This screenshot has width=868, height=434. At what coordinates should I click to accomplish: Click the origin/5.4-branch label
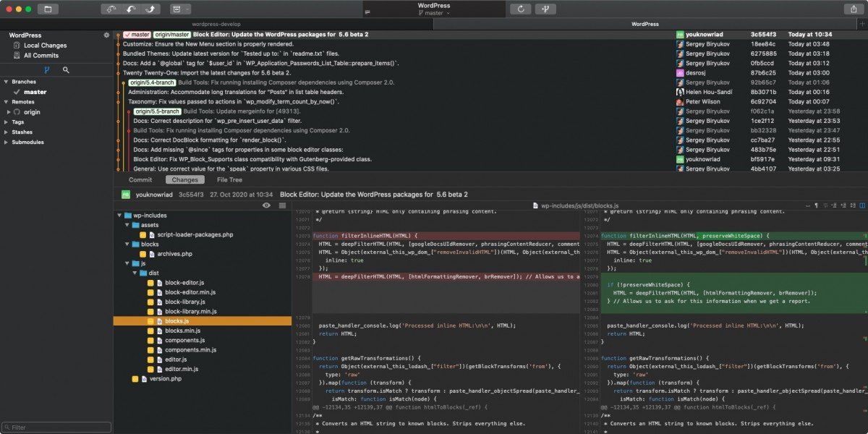point(152,82)
